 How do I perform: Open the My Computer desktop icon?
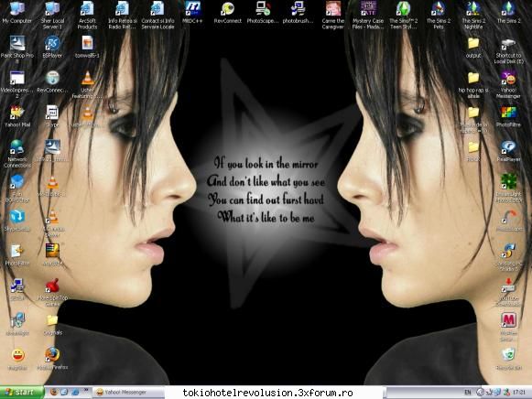pyautogui.click(x=17, y=13)
